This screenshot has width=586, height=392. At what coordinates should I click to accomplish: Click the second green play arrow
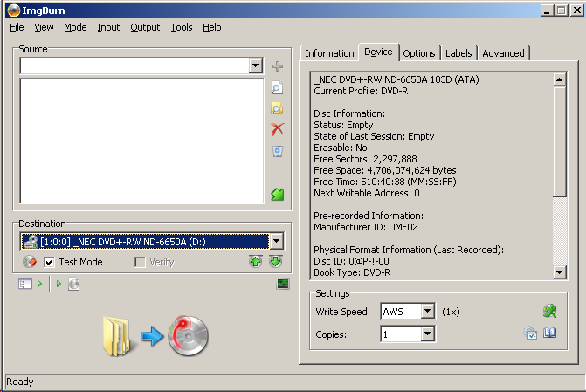click(59, 284)
